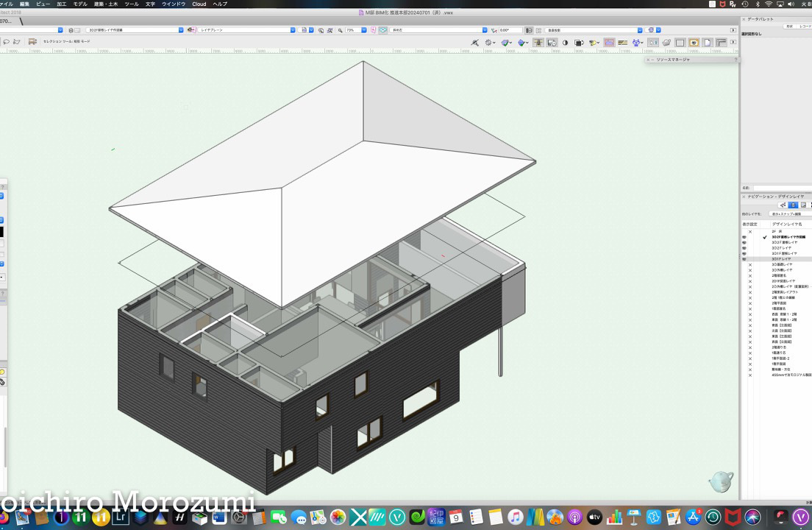Select the lasso selection mode icon

point(7,42)
